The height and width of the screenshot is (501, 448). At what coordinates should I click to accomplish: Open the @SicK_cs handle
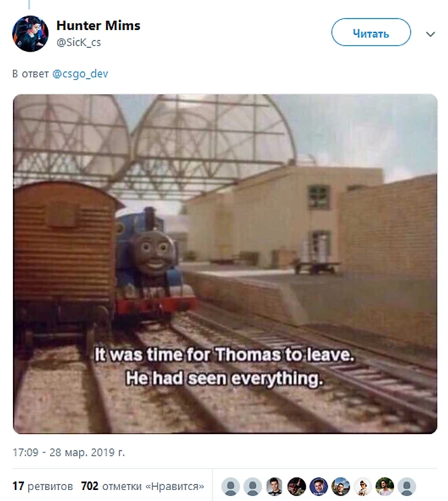pyautogui.click(x=79, y=42)
